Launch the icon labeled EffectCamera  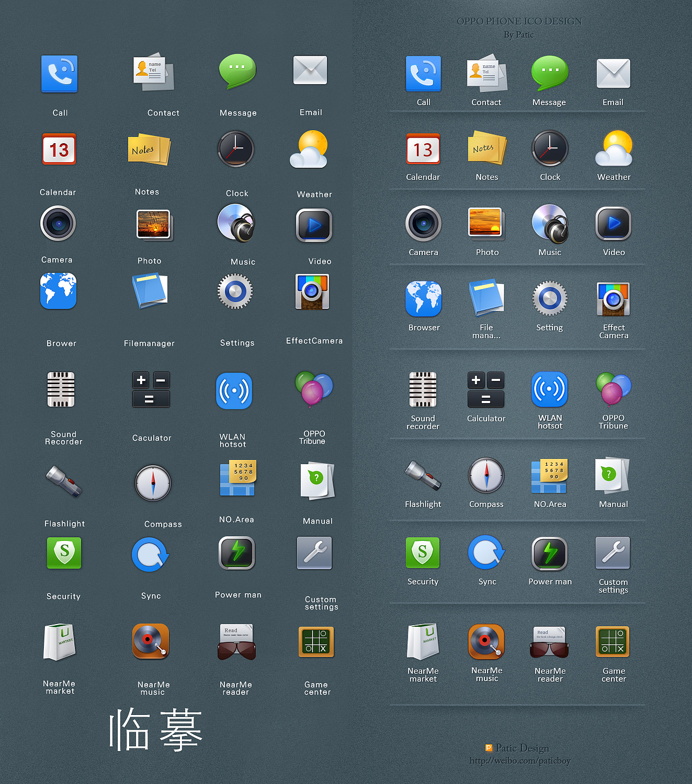312,292
